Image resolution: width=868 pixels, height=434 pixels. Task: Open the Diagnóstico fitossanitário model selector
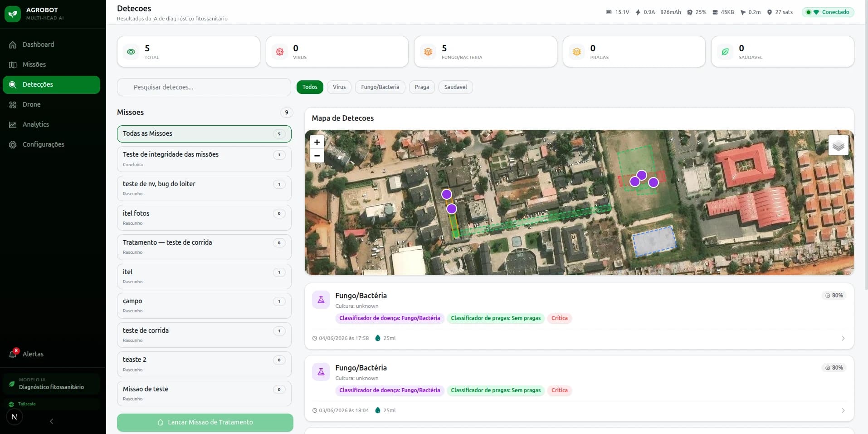tap(52, 384)
